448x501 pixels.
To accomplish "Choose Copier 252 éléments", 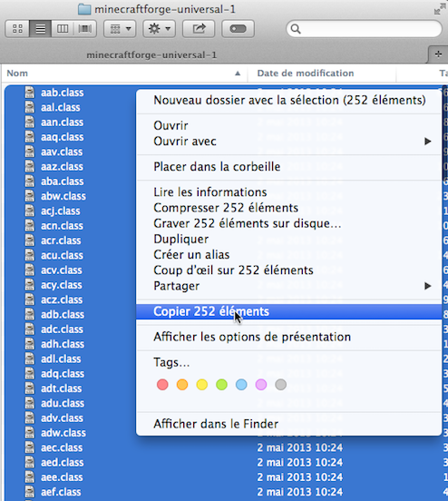I will [289, 311].
